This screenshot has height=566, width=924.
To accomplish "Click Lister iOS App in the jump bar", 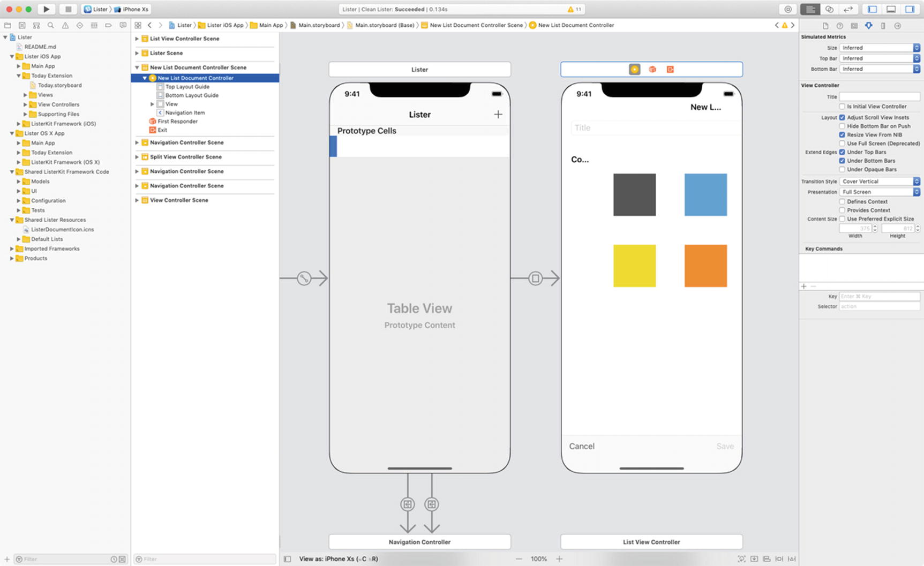I will pyautogui.click(x=221, y=25).
